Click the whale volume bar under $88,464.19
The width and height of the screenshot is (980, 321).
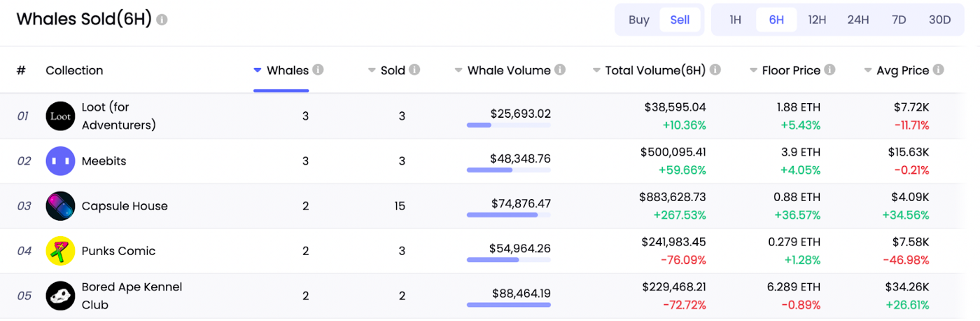(x=508, y=304)
